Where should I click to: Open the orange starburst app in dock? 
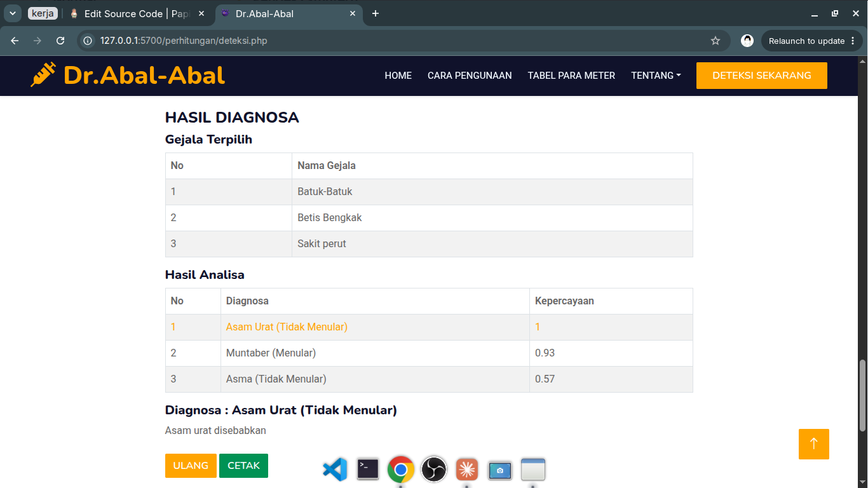point(467,470)
